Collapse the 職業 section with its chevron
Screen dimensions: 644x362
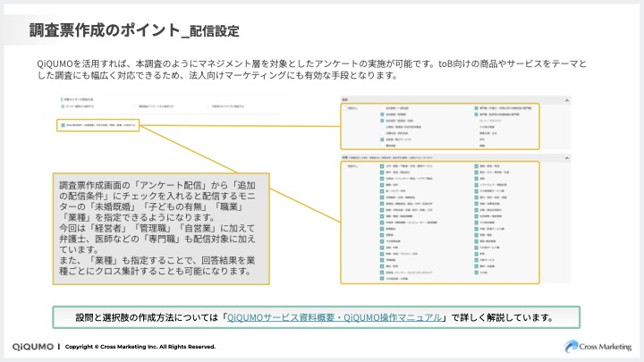(567, 100)
